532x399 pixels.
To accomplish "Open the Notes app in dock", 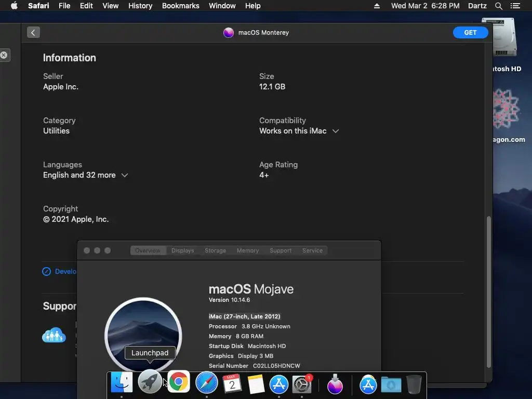I will tap(256, 384).
